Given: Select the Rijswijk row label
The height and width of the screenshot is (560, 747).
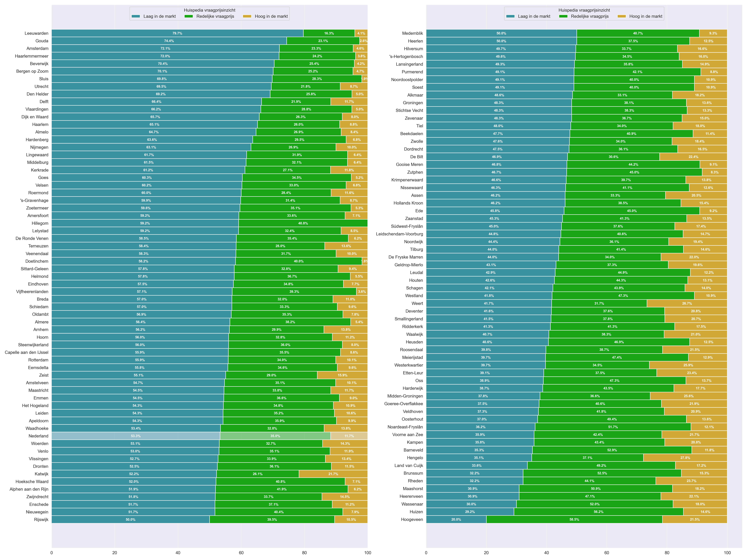Looking at the screenshot, I should [x=41, y=519].
